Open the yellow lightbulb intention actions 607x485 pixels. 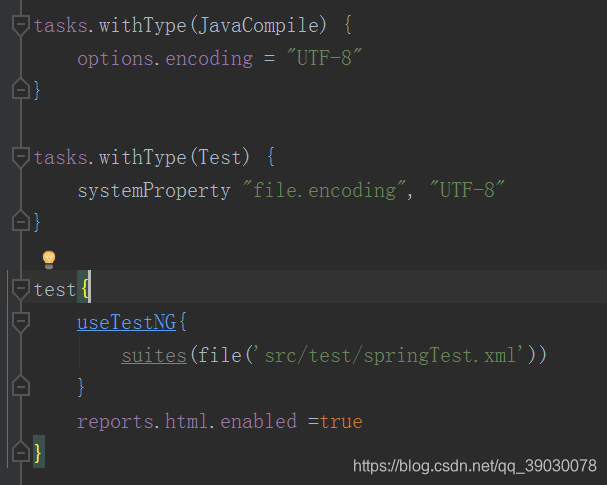(49, 259)
